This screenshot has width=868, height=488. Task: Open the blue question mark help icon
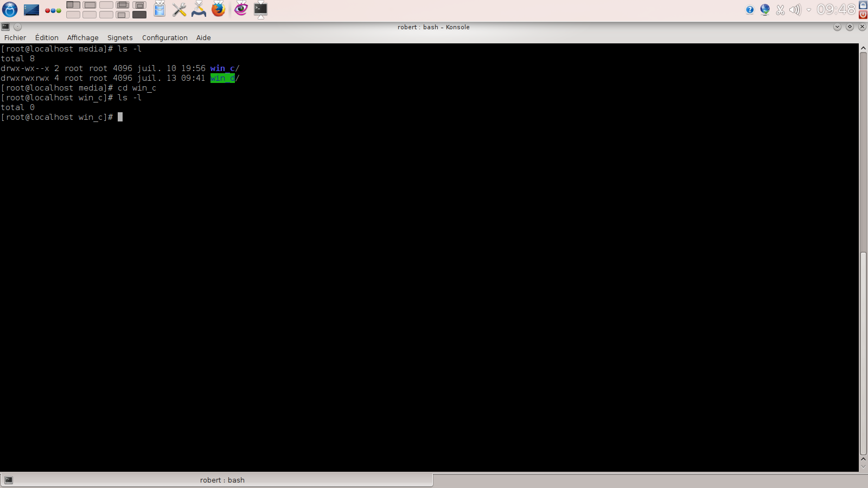[750, 10]
